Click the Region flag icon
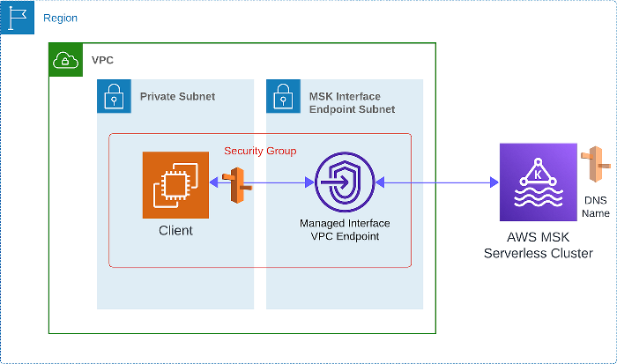617x364 pixels. [18, 18]
